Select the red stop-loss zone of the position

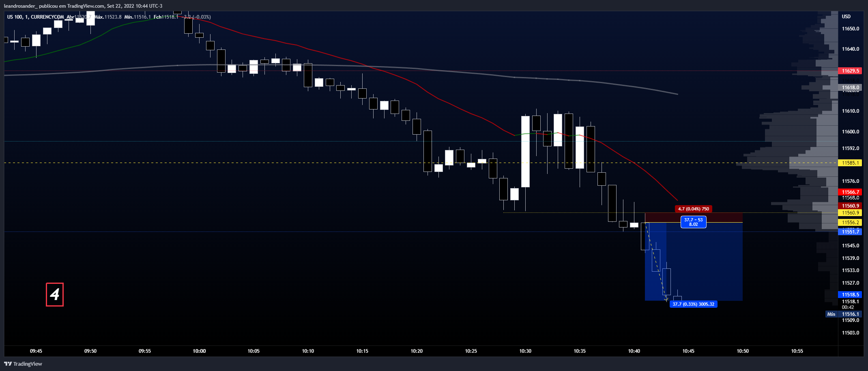694,217
